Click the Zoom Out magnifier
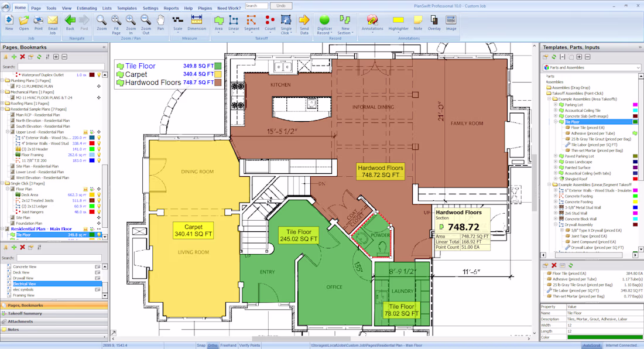Viewport: 644px width, 349px height. point(145,20)
